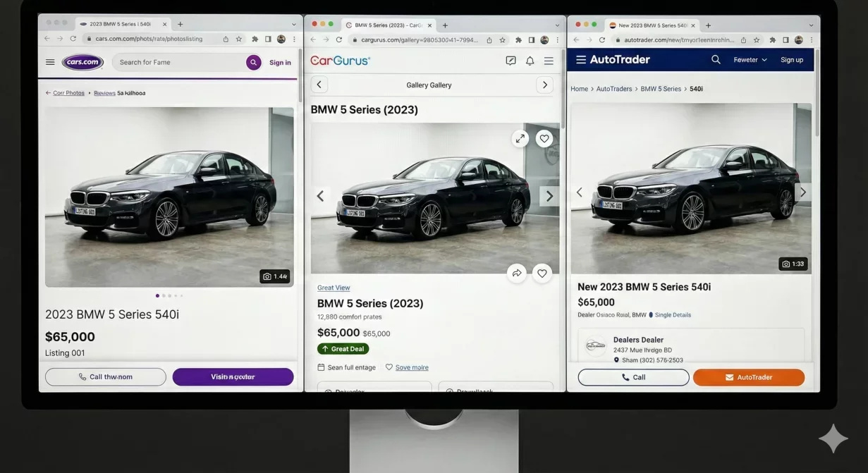The width and height of the screenshot is (868, 473).
Task: Click the purple Visit dealer button on Cars.com
Action: [x=233, y=377]
